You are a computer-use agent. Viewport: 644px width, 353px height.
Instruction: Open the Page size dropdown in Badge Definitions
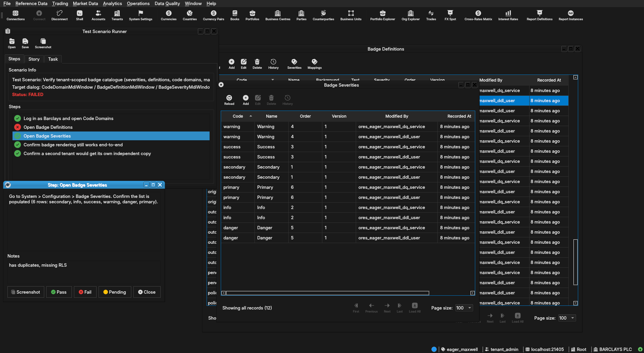tap(567, 318)
